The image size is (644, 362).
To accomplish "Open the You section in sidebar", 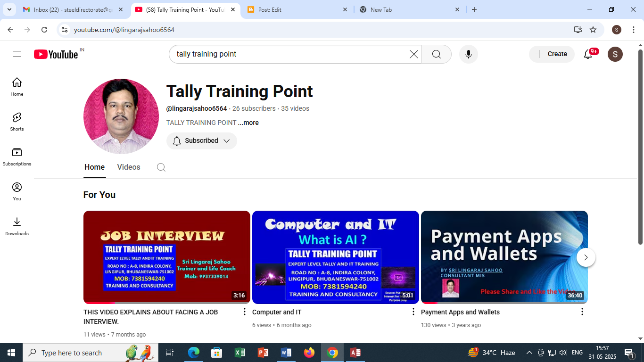I will (x=17, y=191).
